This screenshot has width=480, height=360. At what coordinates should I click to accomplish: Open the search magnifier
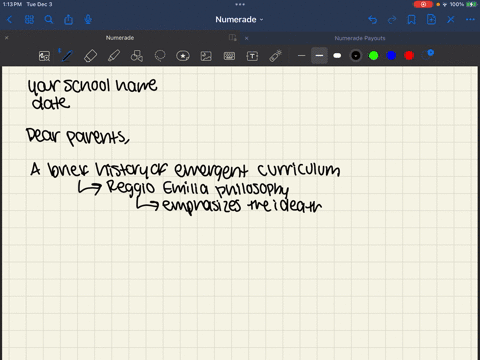pyautogui.click(x=49, y=20)
